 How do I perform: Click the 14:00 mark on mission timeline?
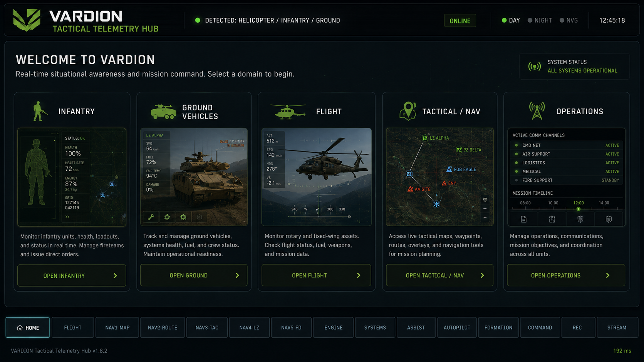[x=604, y=203]
